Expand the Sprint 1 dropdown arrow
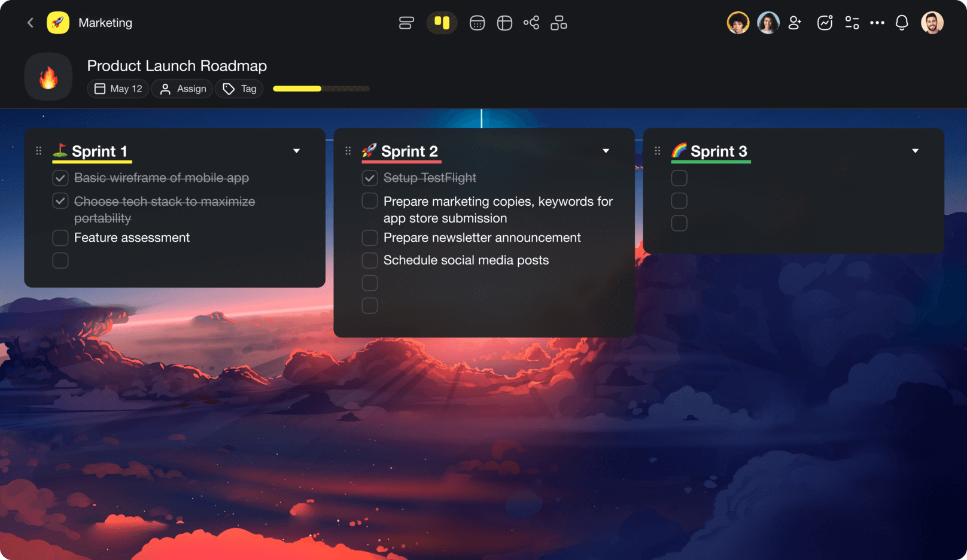The width and height of the screenshot is (967, 560). (296, 151)
